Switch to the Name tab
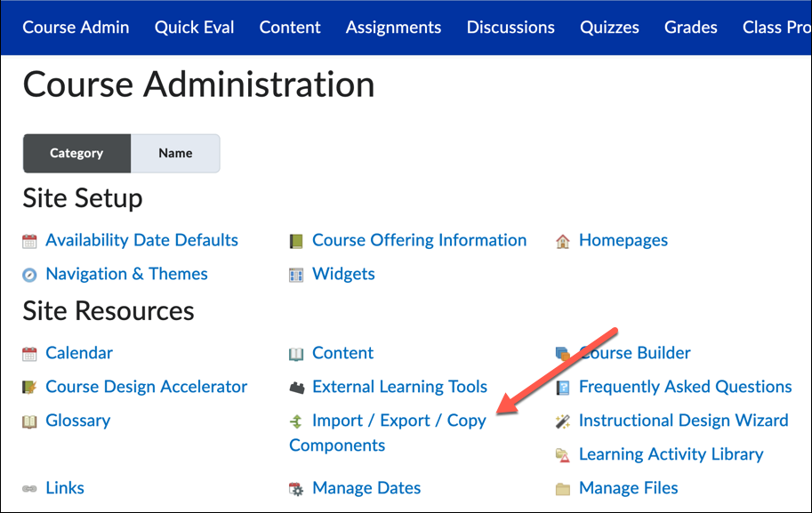This screenshot has width=812, height=513. click(x=175, y=153)
